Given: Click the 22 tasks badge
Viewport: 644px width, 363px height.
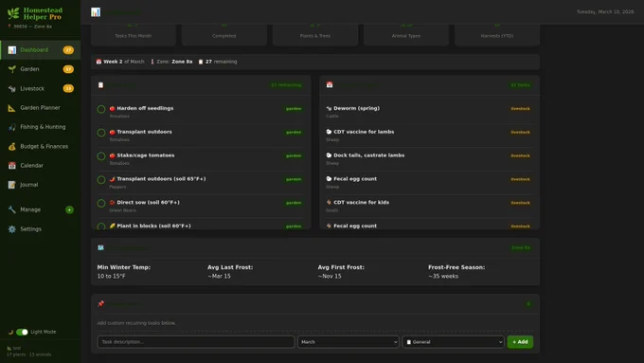Looking at the screenshot, I should (520, 85).
